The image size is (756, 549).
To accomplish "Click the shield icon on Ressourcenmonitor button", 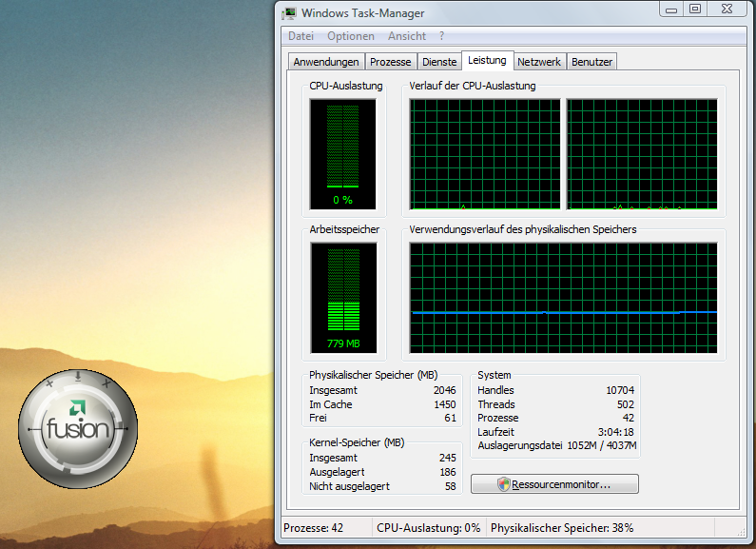I will (x=503, y=484).
